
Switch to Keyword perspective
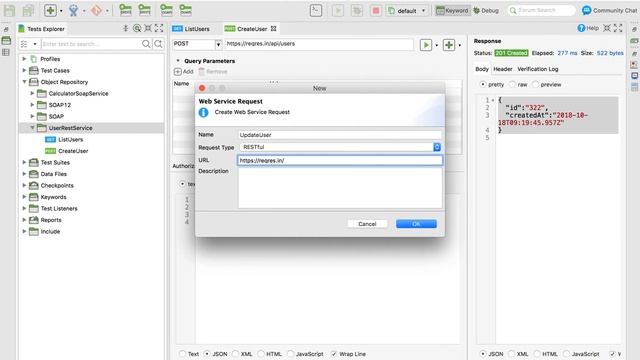(x=452, y=11)
